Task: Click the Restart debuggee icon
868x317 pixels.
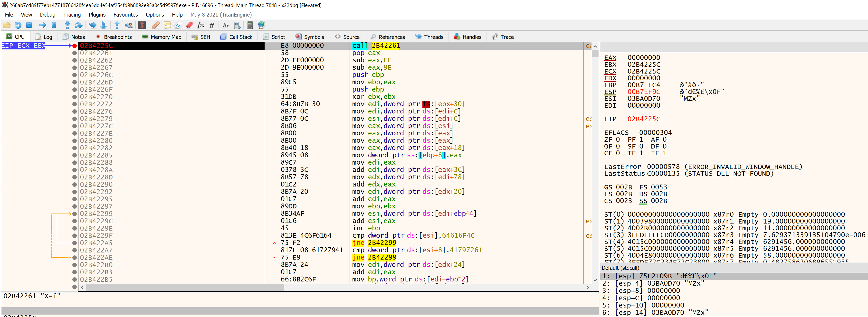Action: pos(18,25)
